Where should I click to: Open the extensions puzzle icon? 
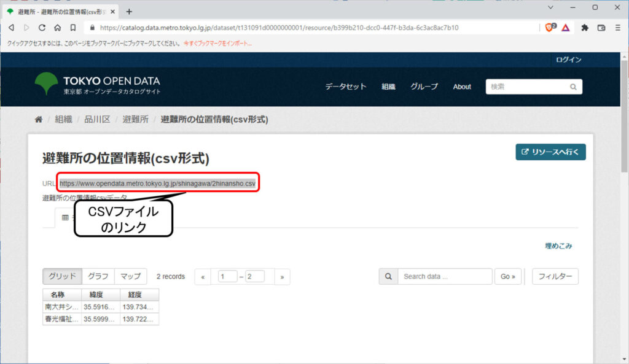coord(585,28)
